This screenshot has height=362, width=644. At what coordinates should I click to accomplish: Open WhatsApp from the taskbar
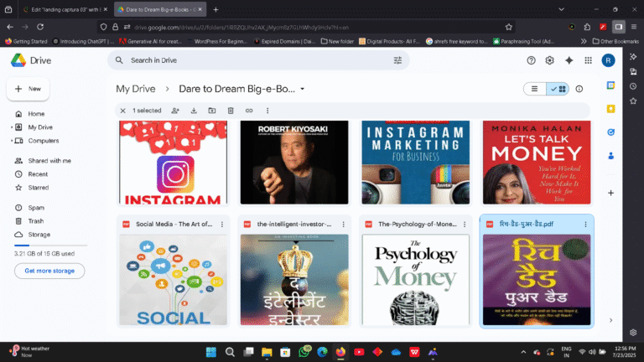[304, 352]
